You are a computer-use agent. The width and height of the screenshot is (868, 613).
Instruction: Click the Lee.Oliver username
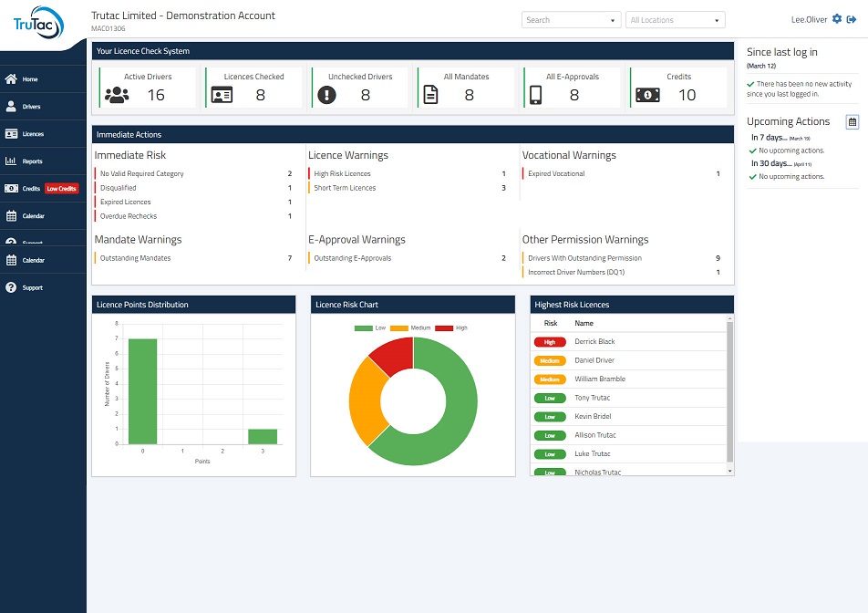[809, 19]
